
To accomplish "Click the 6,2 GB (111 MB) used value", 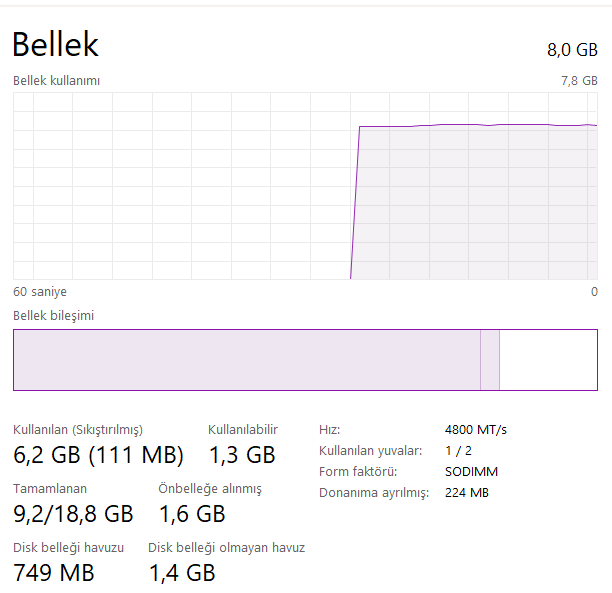I will click(98, 456).
